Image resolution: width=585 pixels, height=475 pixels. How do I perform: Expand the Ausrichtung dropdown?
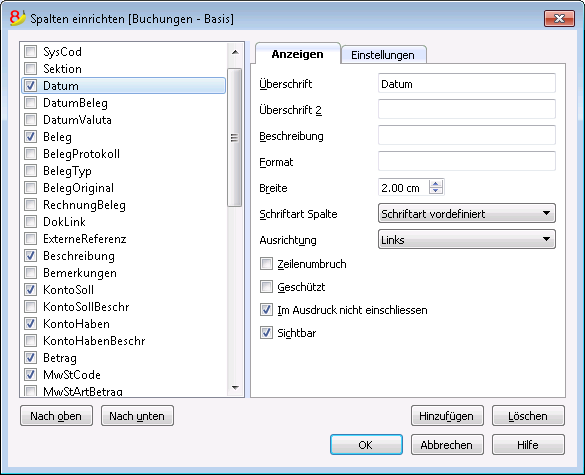466,240
